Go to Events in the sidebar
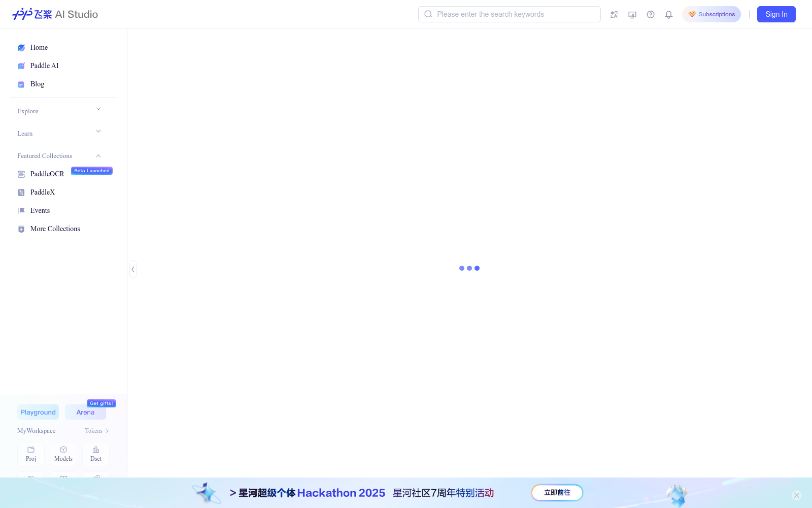This screenshot has height=508, width=812. click(x=40, y=210)
